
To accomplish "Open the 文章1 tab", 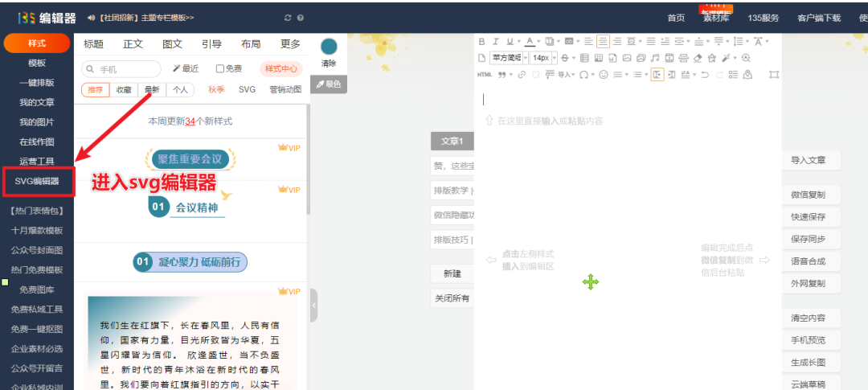I will pyautogui.click(x=452, y=142).
